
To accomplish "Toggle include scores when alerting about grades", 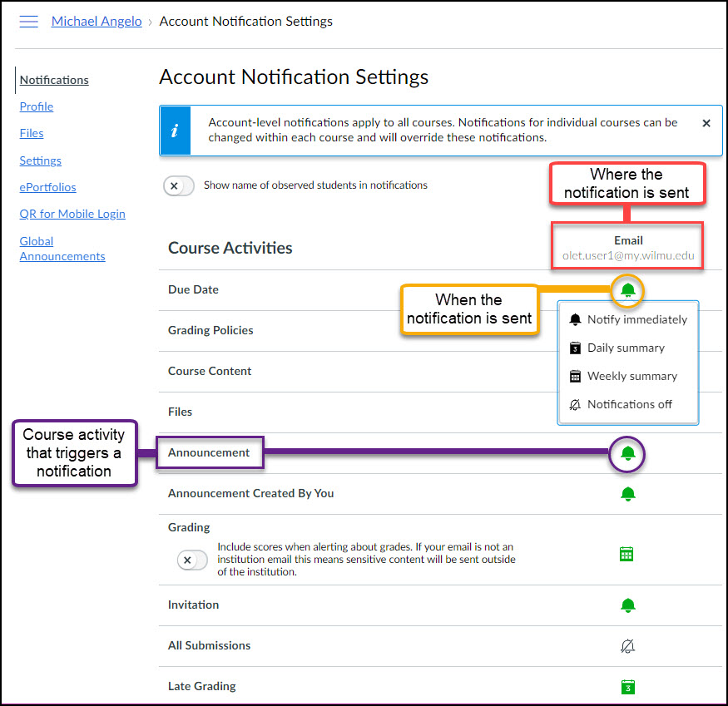I will click(191, 560).
